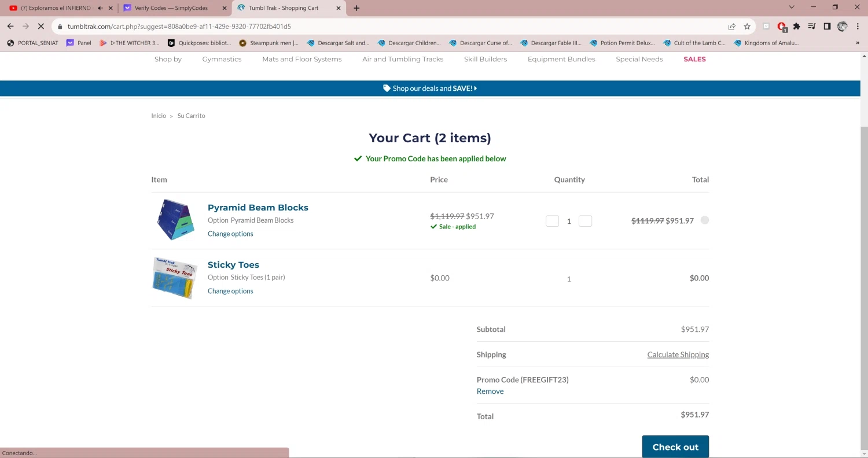Open the THE WITCHER 3 bookmark
Image resolution: width=868 pixels, height=458 pixels.
pyautogui.click(x=130, y=43)
